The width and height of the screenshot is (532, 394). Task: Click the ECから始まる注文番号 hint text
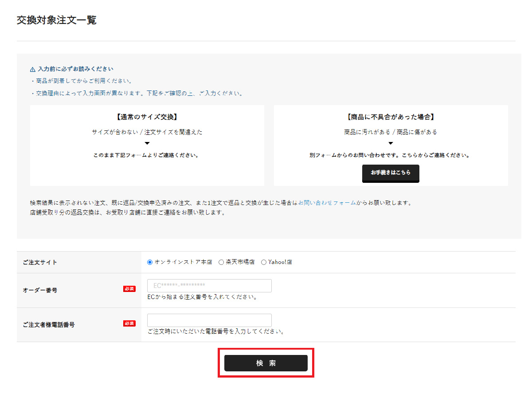(203, 297)
